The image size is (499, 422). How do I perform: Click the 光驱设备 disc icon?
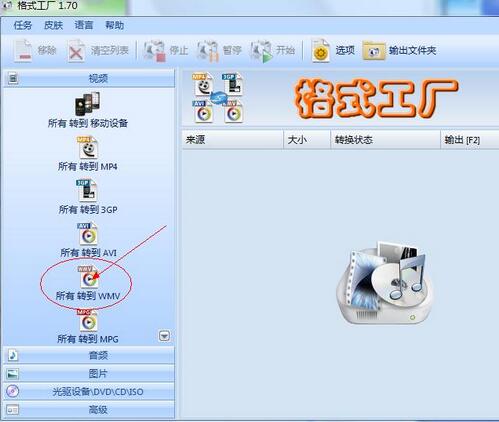[13, 391]
